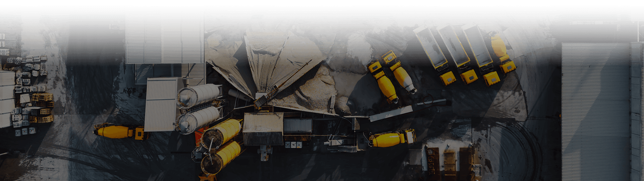Click the yellow mixer parked beside the dump trucks
The width and height of the screenshot is (644, 181).
[502, 52]
